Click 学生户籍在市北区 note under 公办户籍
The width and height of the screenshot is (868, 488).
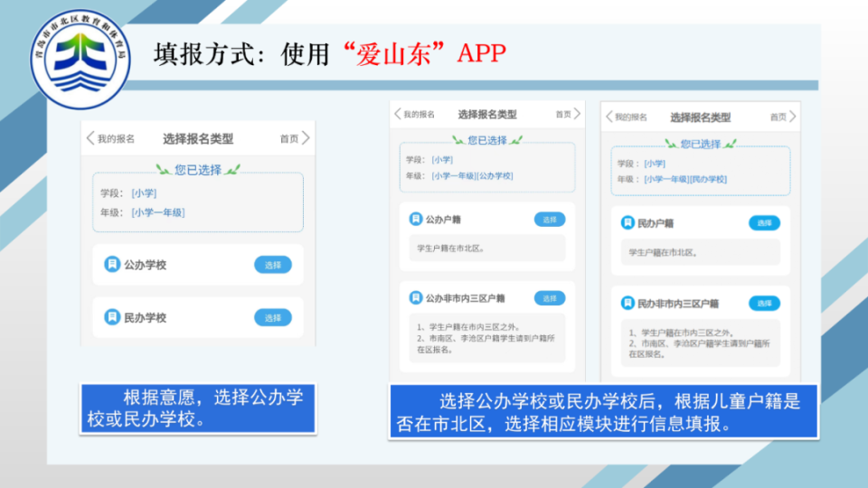pyautogui.click(x=487, y=249)
